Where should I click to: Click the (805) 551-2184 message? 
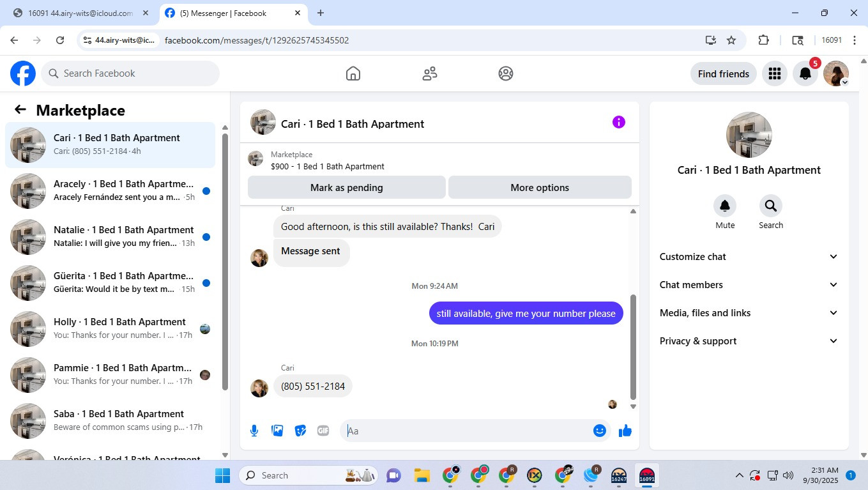pos(313,386)
